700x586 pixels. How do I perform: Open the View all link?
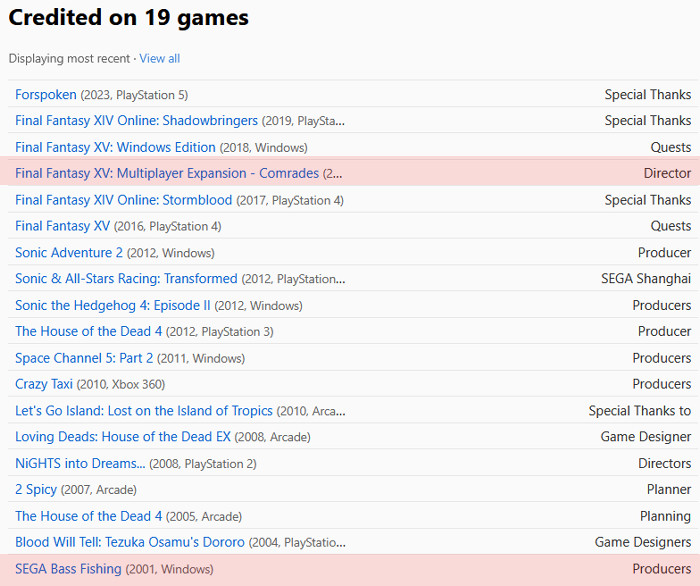point(159,58)
